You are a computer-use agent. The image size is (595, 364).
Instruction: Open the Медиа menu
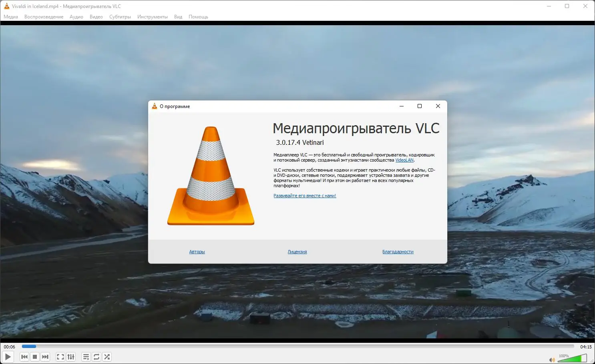11,17
